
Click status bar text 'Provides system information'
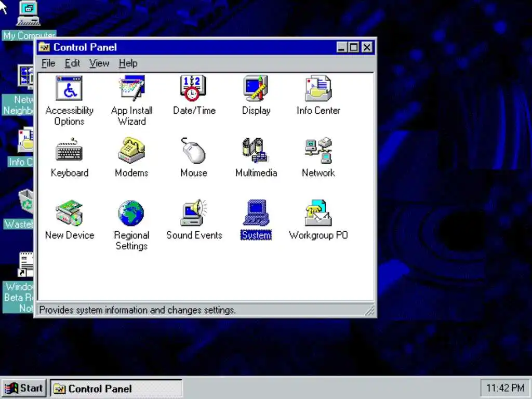[x=137, y=310]
